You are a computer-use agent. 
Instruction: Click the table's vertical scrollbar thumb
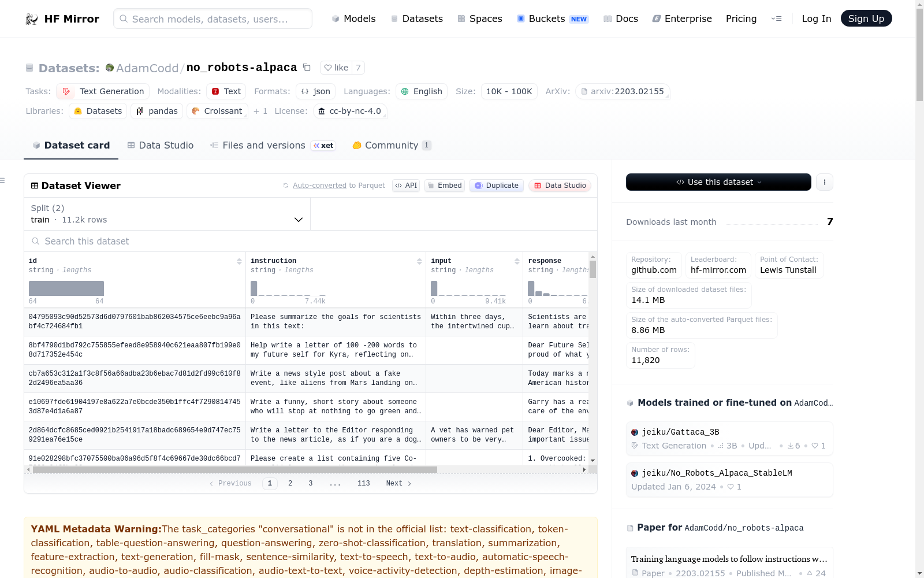pos(593,269)
